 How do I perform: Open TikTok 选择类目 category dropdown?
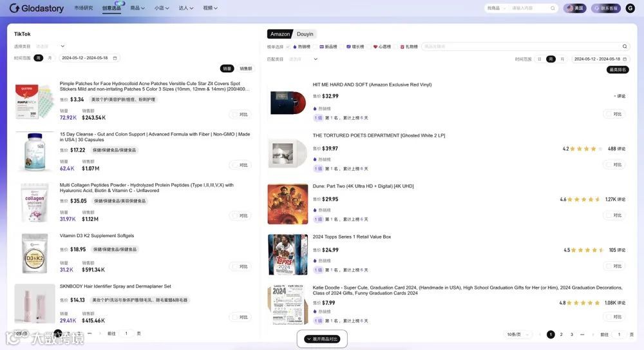[50, 46]
